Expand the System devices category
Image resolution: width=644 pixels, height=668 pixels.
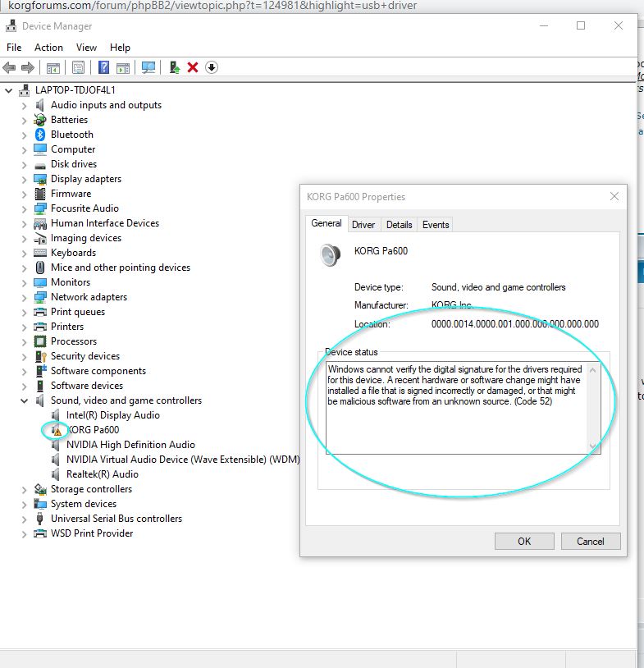(x=24, y=505)
